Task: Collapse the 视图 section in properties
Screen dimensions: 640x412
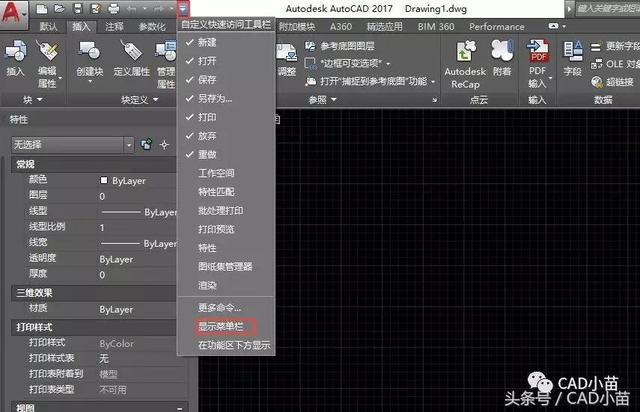Action: click(180, 408)
